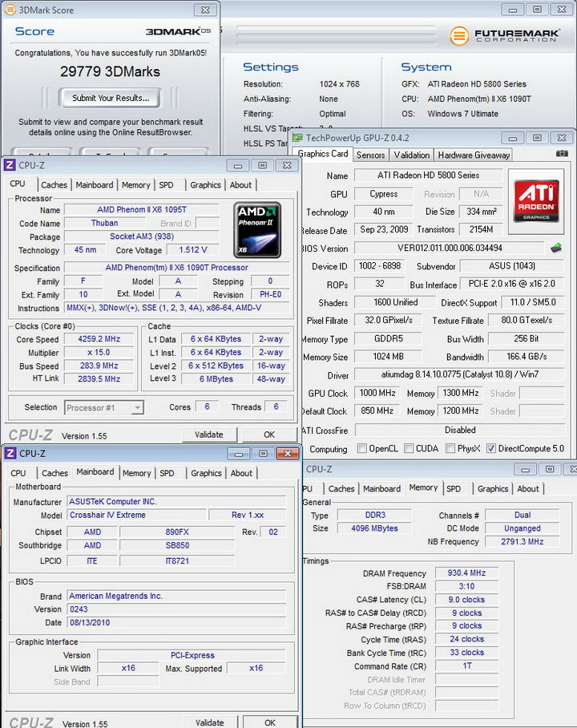
Task: Open Caches tab in top CPU-Z window
Action: coord(54,184)
